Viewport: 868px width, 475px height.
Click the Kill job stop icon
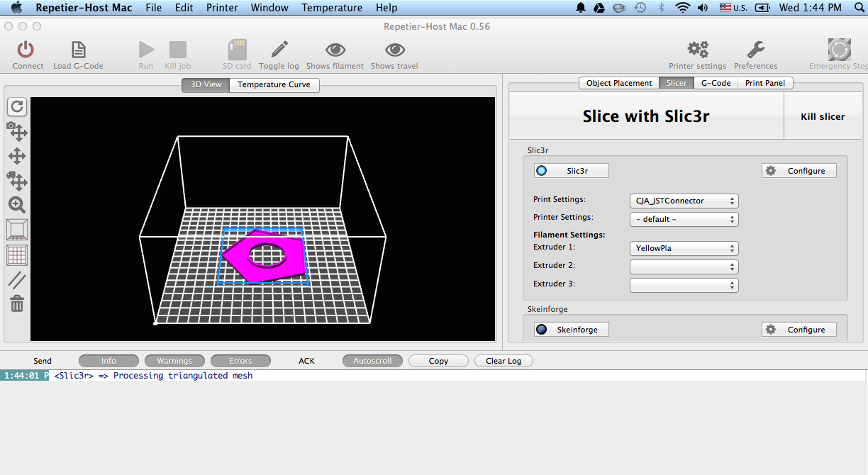pyautogui.click(x=177, y=50)
